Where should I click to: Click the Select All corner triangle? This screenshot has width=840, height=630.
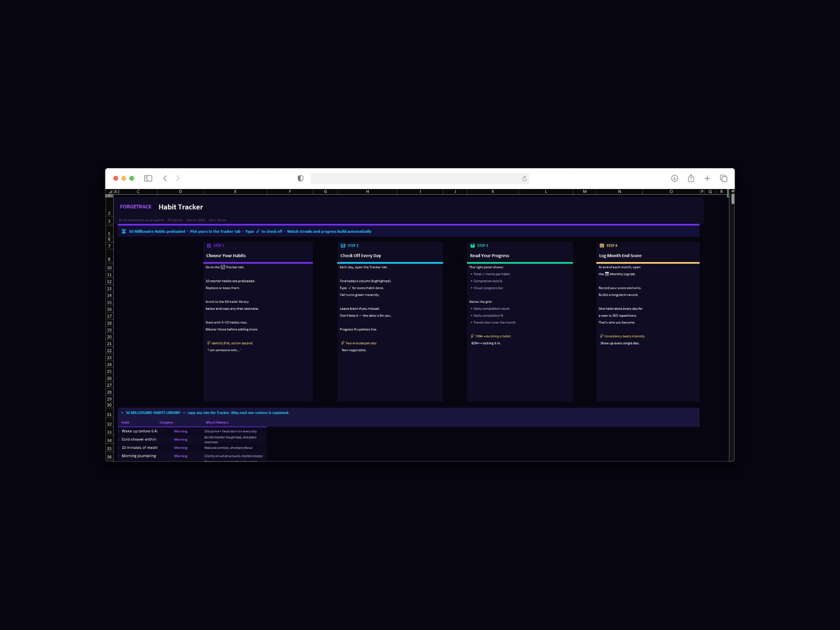pyautogui.click(x=110, y=192)
